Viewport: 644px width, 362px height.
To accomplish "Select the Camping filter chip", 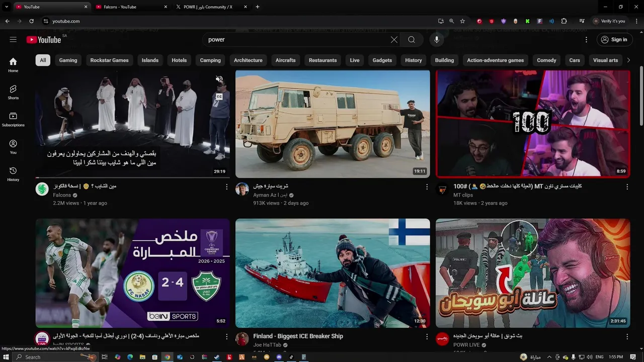I will point(210,60).
